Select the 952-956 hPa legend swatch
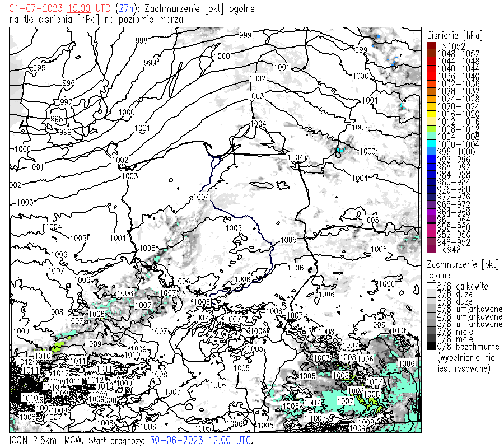 pos(431,235)
